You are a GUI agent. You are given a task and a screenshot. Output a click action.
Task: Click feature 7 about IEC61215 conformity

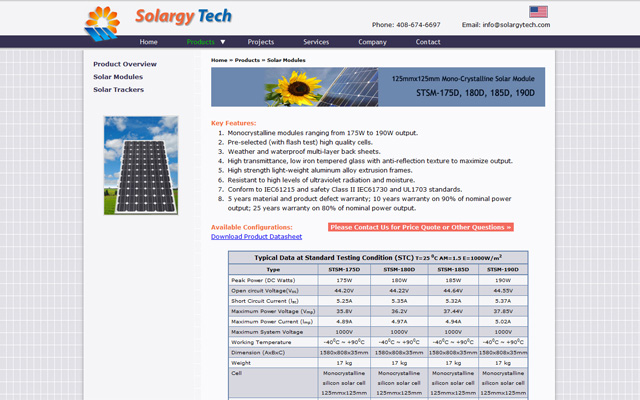pyautogui.click(x=345, y=189)
